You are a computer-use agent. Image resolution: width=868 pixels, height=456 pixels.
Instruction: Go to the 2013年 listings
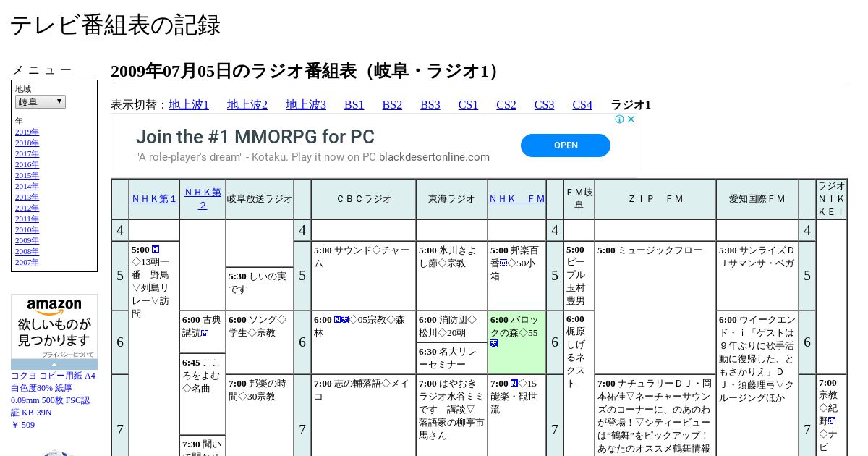pos(27,197)
